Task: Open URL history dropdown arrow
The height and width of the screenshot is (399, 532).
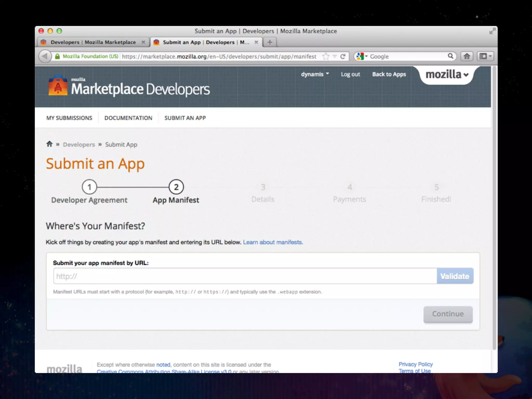Action: [335, 56]
